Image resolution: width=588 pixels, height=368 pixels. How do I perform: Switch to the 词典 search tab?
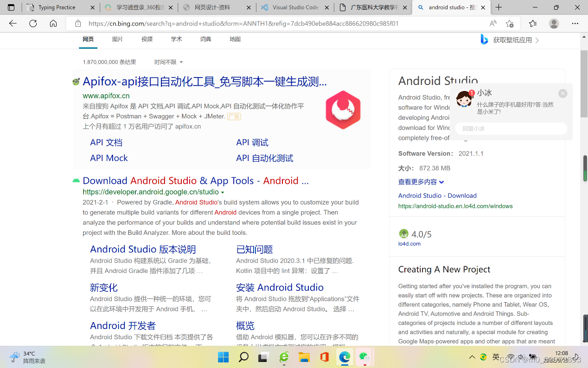click(x=206, y=39)
